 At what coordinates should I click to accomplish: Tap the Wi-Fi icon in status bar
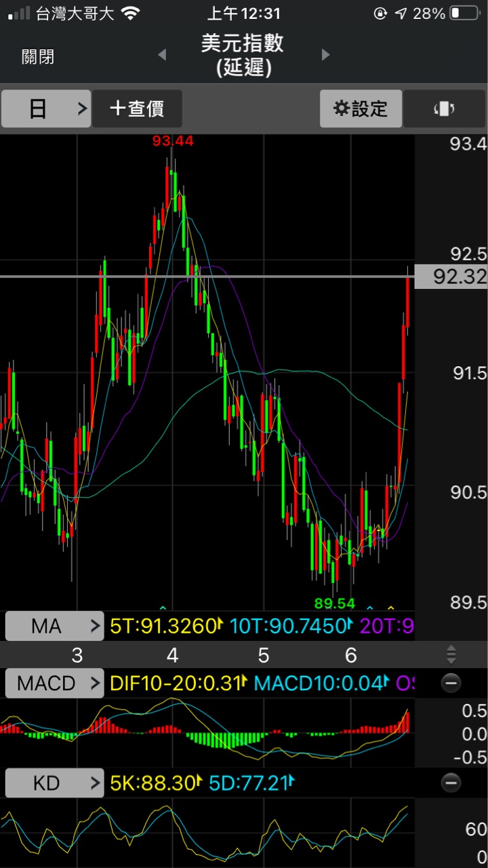pyautogui.click(x=130, y=13)
